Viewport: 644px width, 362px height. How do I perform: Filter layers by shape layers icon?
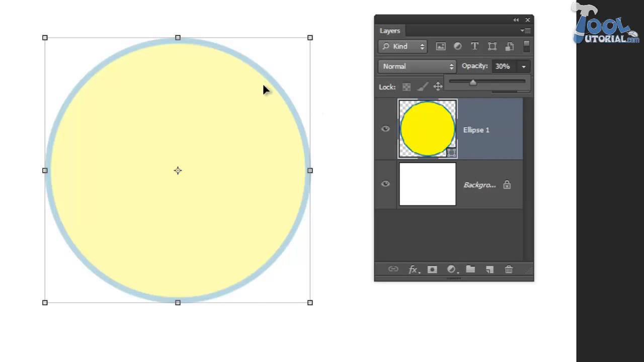tap(492, 46)
